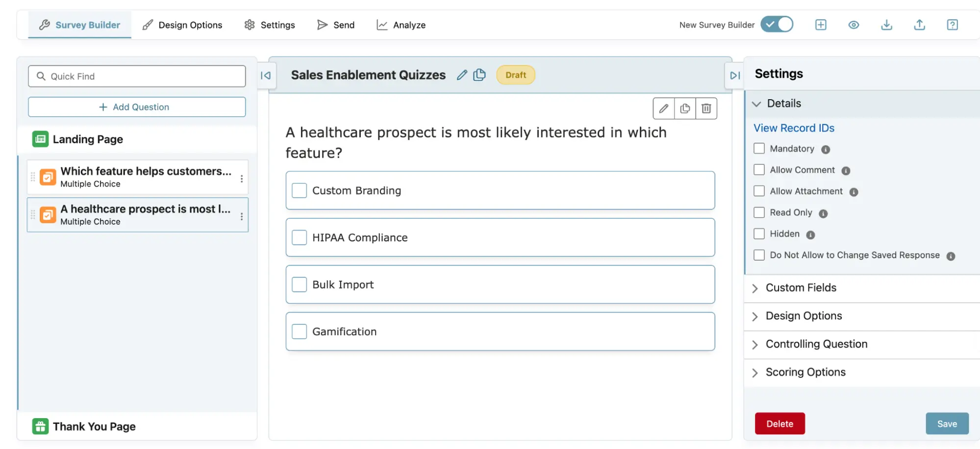
Task: Click the trash icon above the question
Action: pos(706,108)
